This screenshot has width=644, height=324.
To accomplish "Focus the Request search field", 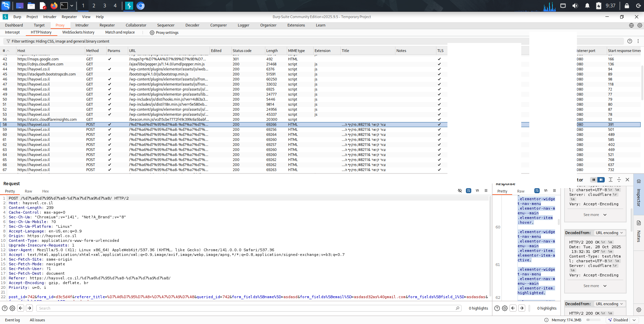I will 249,308.
